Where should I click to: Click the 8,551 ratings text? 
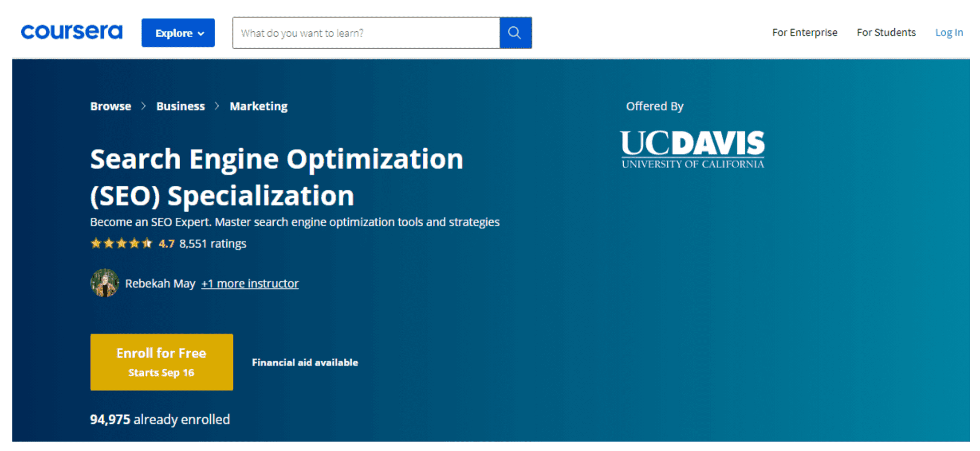(212, 243)
